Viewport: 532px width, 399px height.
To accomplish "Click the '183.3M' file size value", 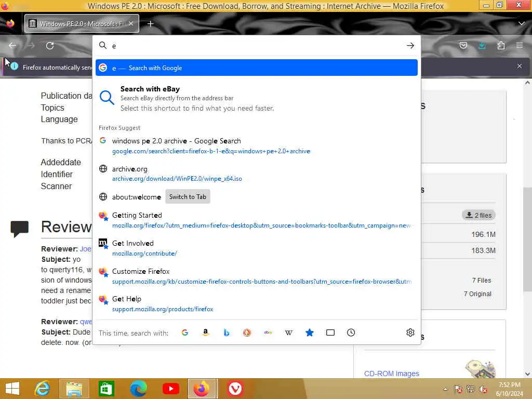I will (483, 250).
